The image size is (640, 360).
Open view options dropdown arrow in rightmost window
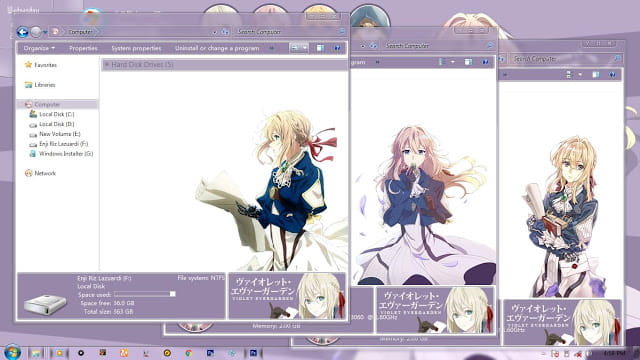(x=580, y=75)
